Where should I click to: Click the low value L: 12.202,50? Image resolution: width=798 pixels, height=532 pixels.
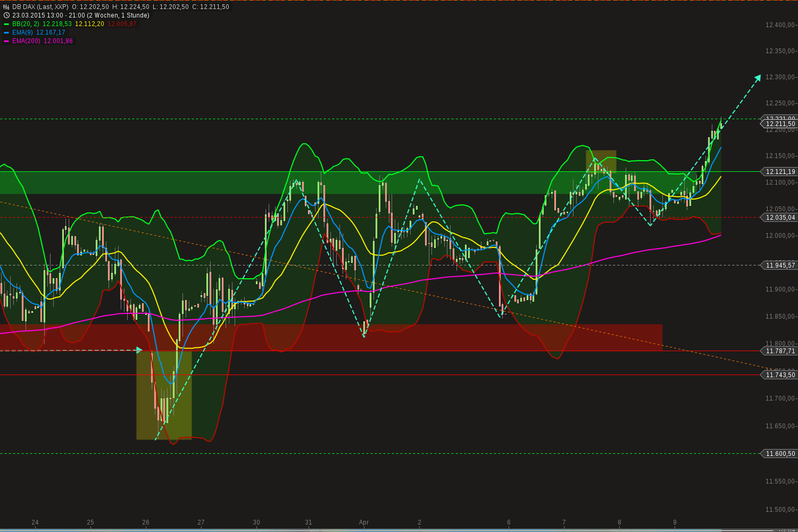point(170,7)
